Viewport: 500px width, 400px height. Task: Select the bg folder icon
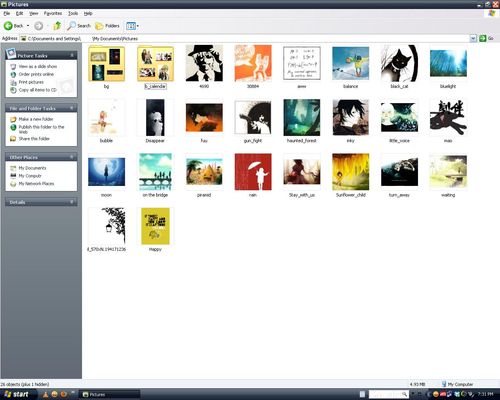106,64
